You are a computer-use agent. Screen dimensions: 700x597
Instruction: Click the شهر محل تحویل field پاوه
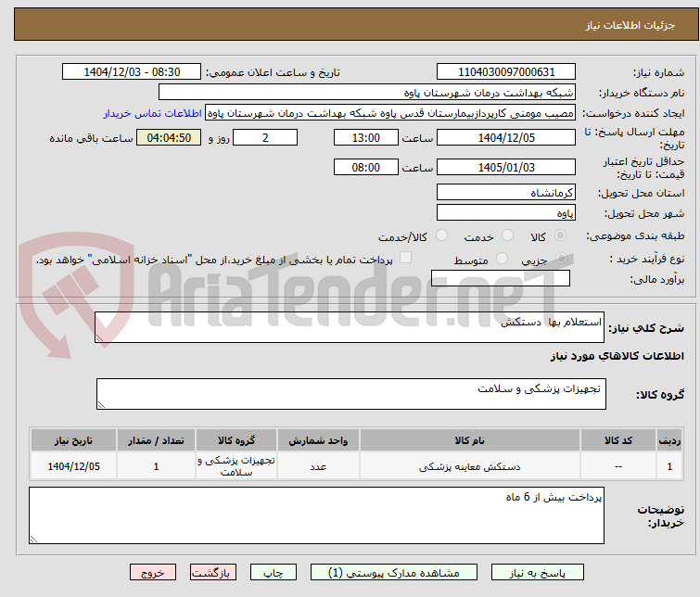click(x=506, y=212)
